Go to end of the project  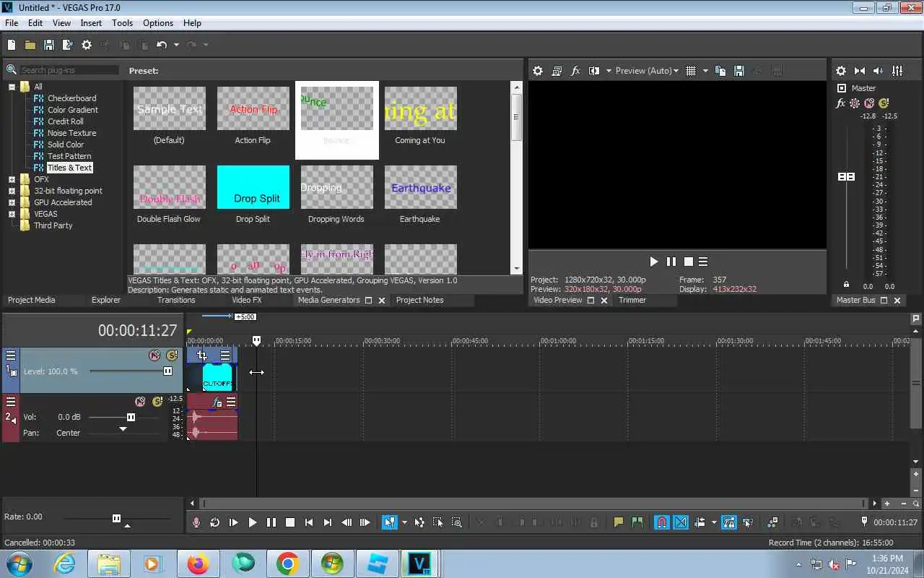coord(327,522)
